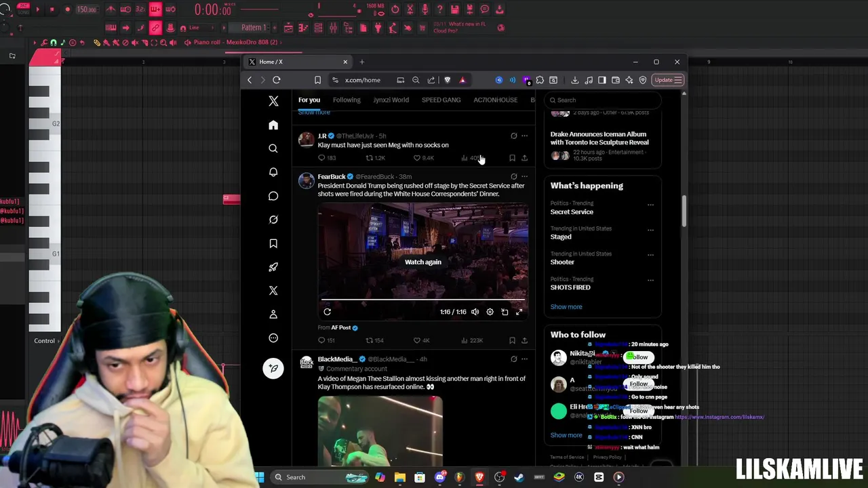
Task: Click the video progress bar
Action: point(422,299)
